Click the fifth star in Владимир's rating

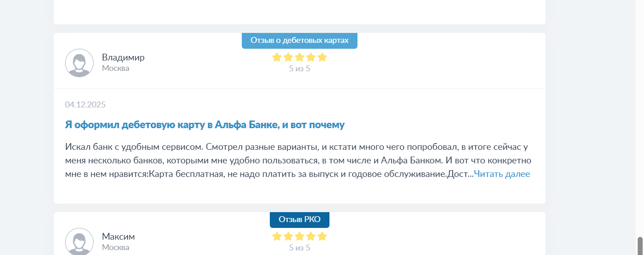[x=322, y=57]
